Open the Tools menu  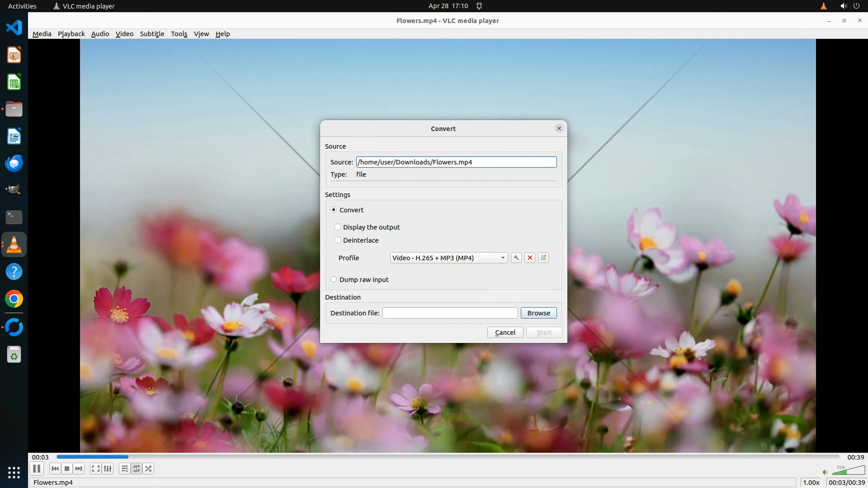tap(179, 34)
